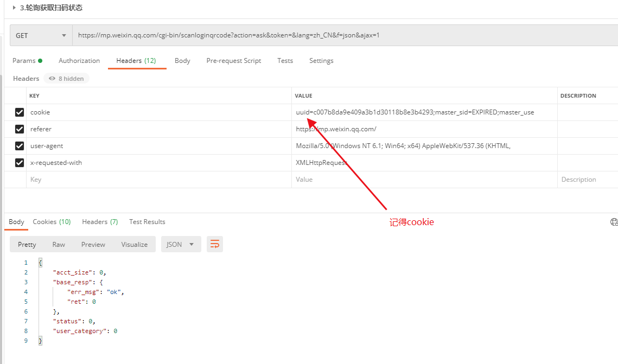
Task: Select the user-agent key cell
Action: (x=159, y=146)
